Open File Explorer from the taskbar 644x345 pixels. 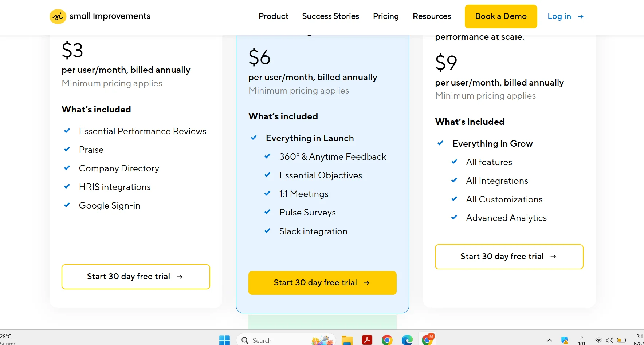coord(347,341)
